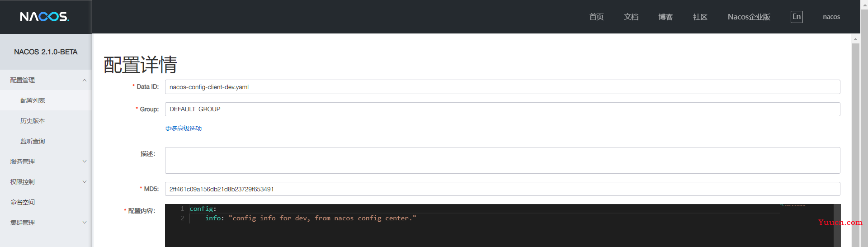
Task: Open 文档 in top navigation
Action: [631, 17]
